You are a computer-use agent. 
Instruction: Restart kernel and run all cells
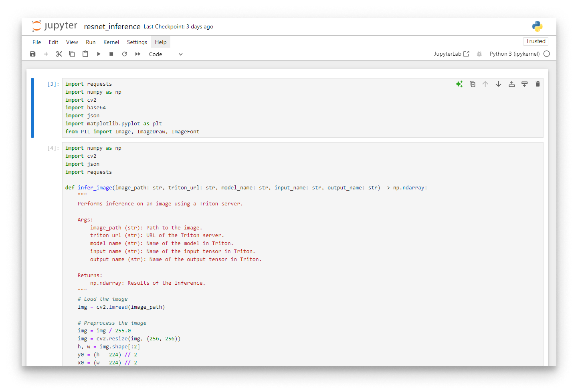point(137,54)
